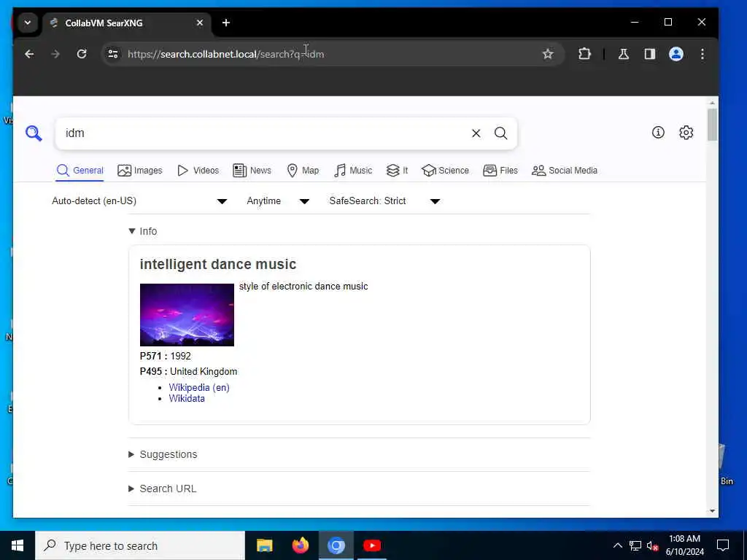This screenshot has width=747, height=560.
Task: Open the notification center icon
Action: point(723,545)
